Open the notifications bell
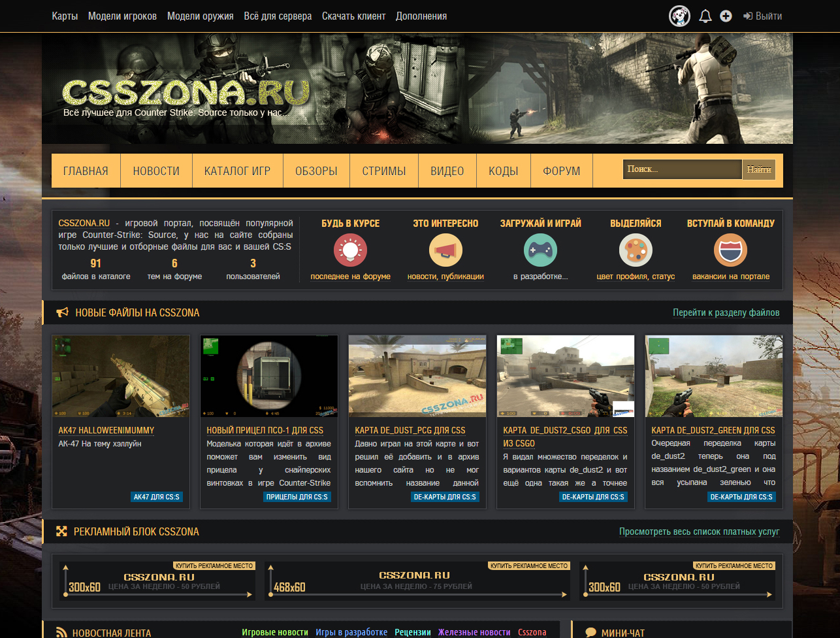 click(705, 16)
